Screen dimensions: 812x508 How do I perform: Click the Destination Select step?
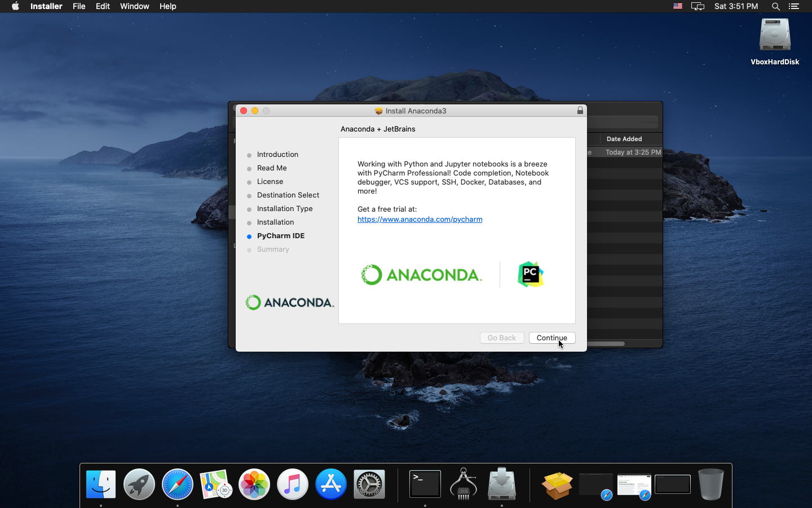288,195
